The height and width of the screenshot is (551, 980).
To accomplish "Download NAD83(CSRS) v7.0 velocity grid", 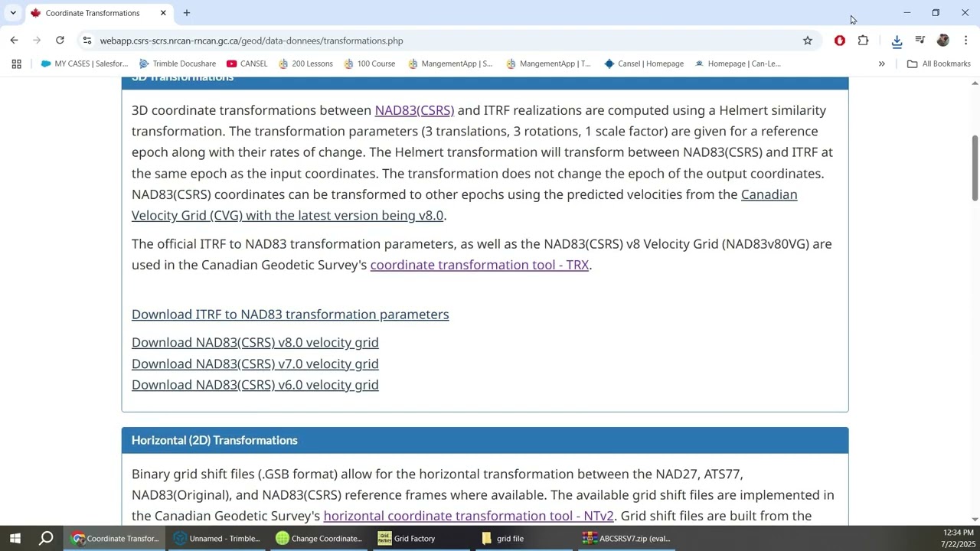I will point(255,364).
